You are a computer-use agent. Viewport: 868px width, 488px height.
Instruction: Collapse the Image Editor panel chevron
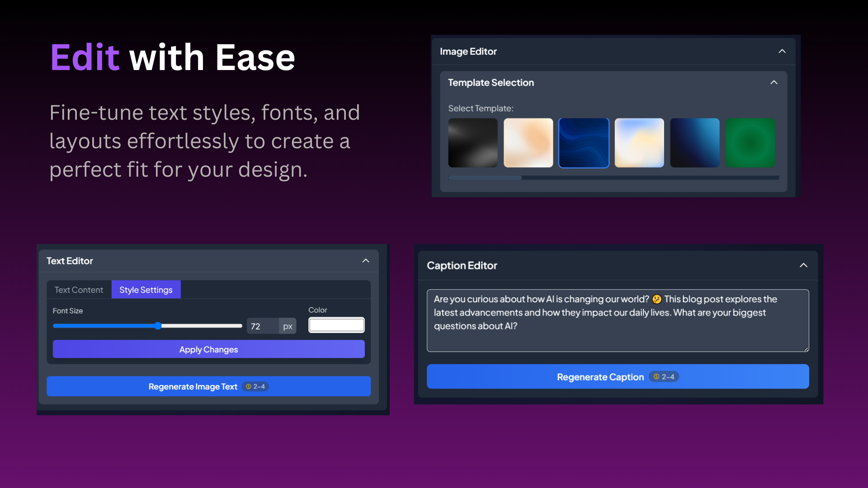point(782,51)
